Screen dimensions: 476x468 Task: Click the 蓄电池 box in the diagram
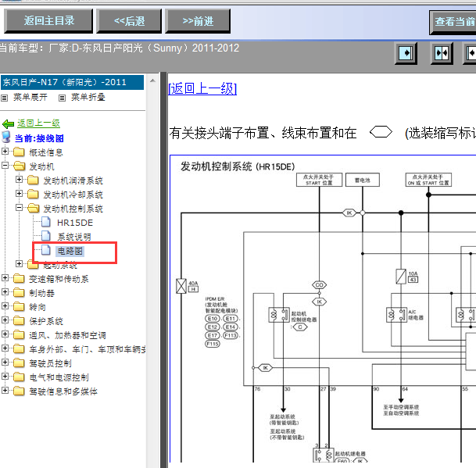[x=363, y=180]
